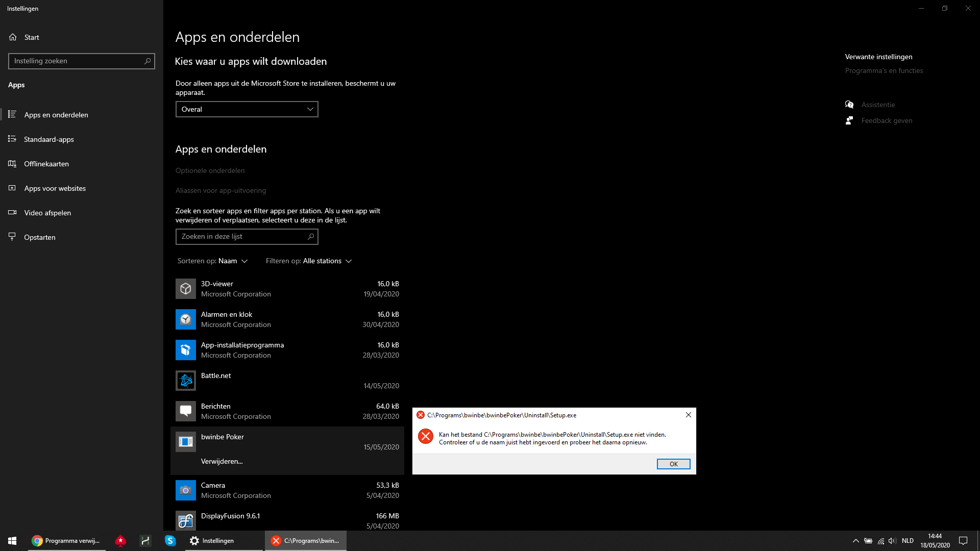
Task: Open the notification center icon
Action: coord(963,541)
